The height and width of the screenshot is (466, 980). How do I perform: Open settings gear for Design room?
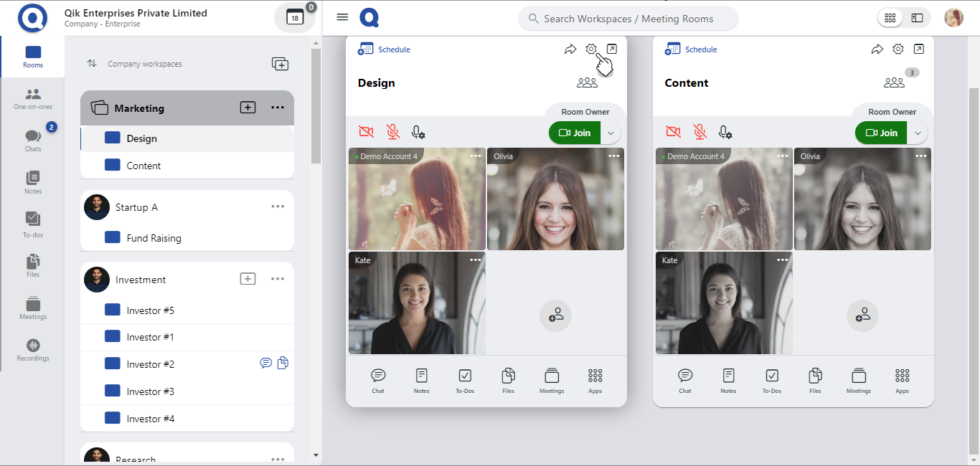[590, 49]
